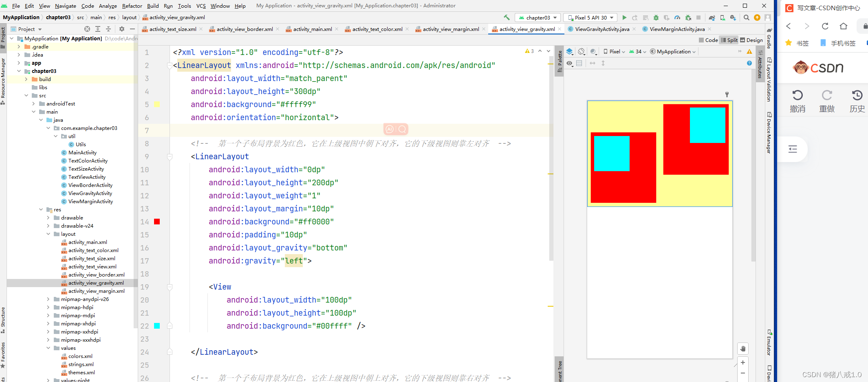868x382 pixels.
Task: Attach debugger to Android process
Action: coord(688,18)
